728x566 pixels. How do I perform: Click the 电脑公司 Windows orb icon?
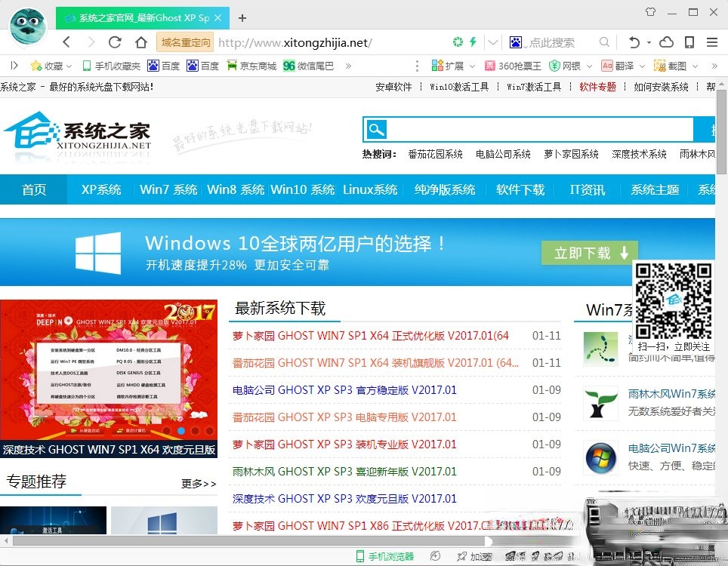coord(601,457)
